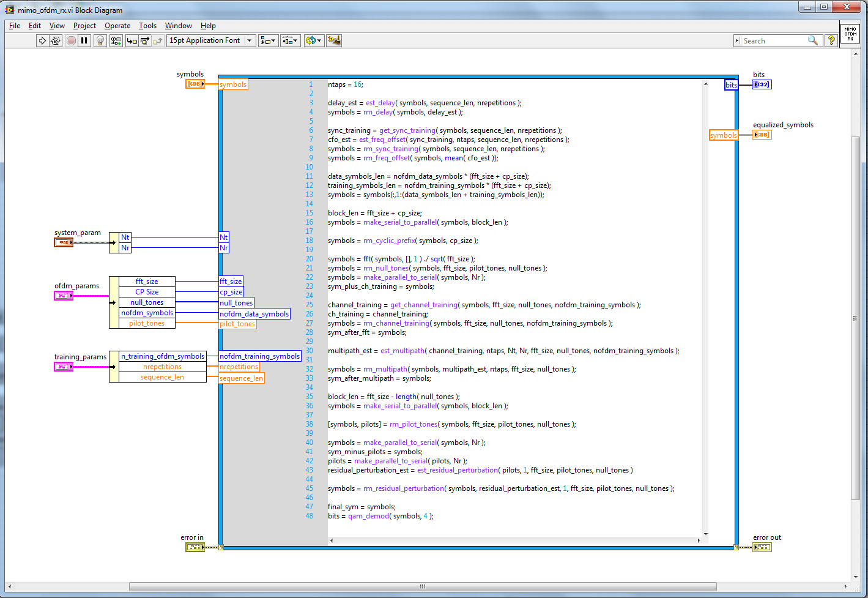Click the Run arrow button
868x598 pixels.
42,40
